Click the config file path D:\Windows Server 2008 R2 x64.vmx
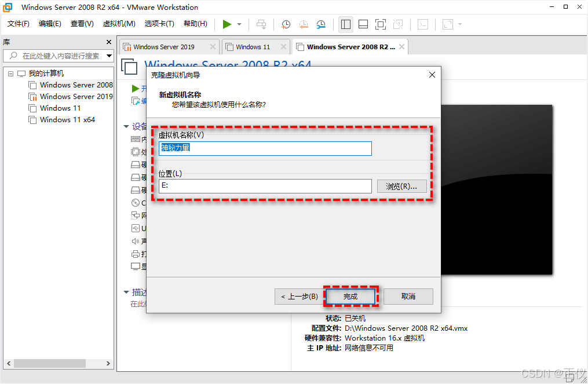 406,328
